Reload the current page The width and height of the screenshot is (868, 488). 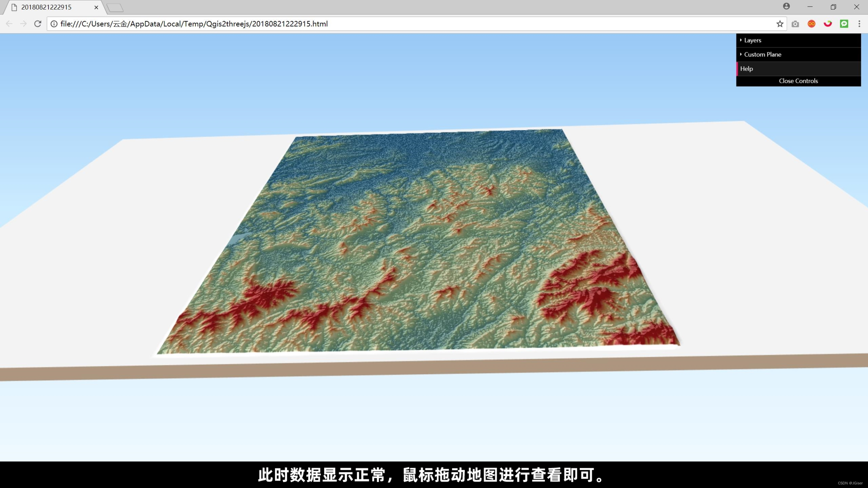click(38, 23)
